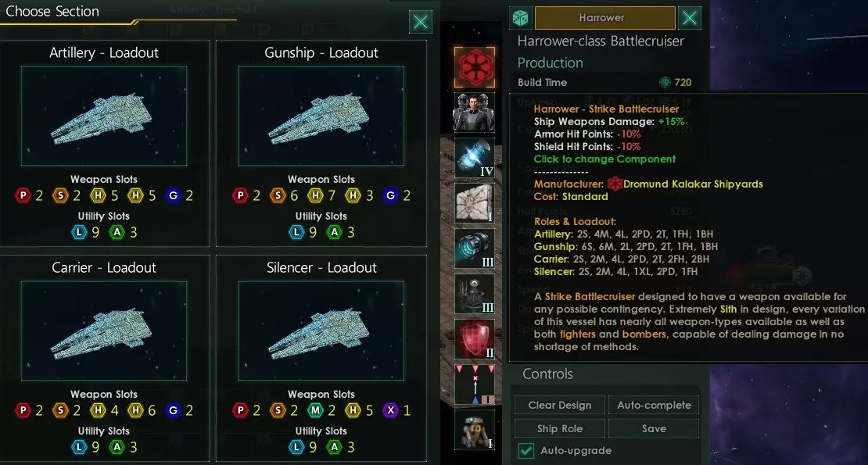Choose the sensor tower component marked III
This screenshot has height=465, width=868.
coord(475,294)
